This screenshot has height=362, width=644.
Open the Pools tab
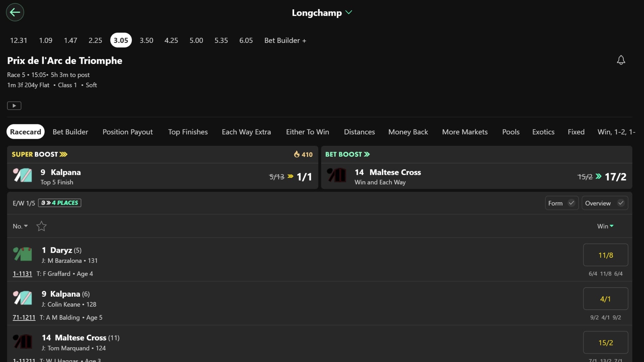[511, 132]
